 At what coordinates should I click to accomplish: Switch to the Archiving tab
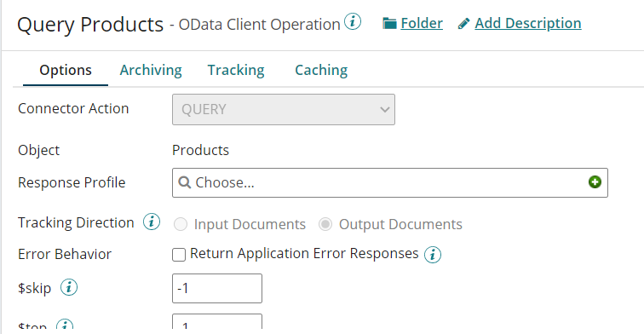pos(151,70)
